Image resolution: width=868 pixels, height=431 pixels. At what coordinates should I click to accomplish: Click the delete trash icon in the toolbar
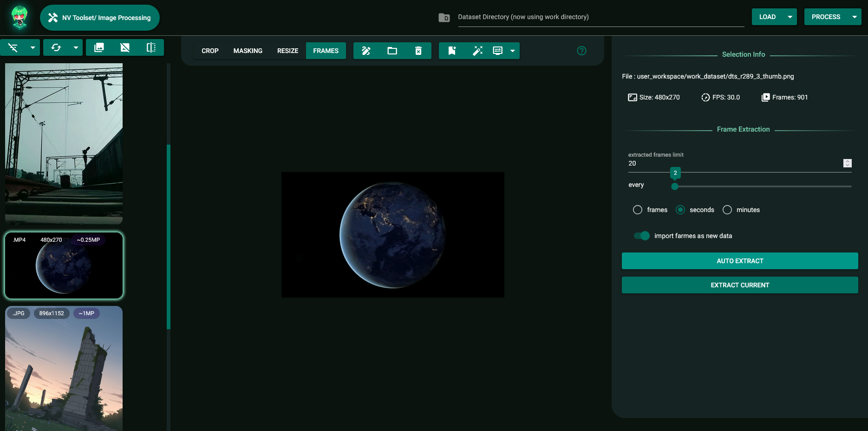(418, 51)
